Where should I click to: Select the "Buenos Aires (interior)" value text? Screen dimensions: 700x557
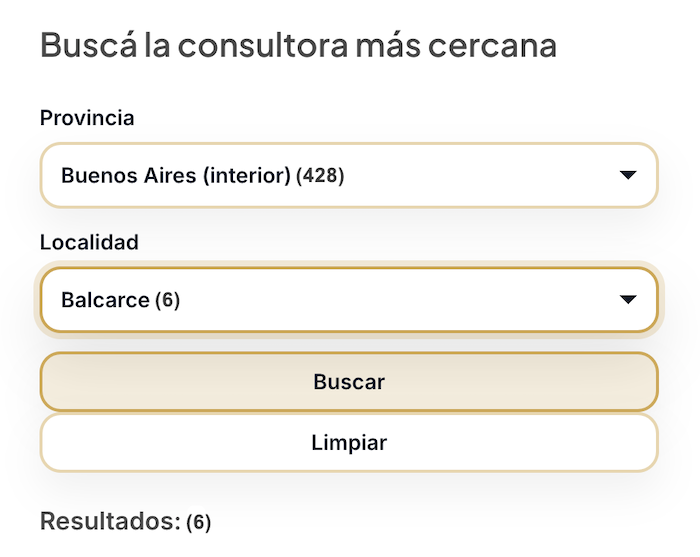[x=176, y=176]
